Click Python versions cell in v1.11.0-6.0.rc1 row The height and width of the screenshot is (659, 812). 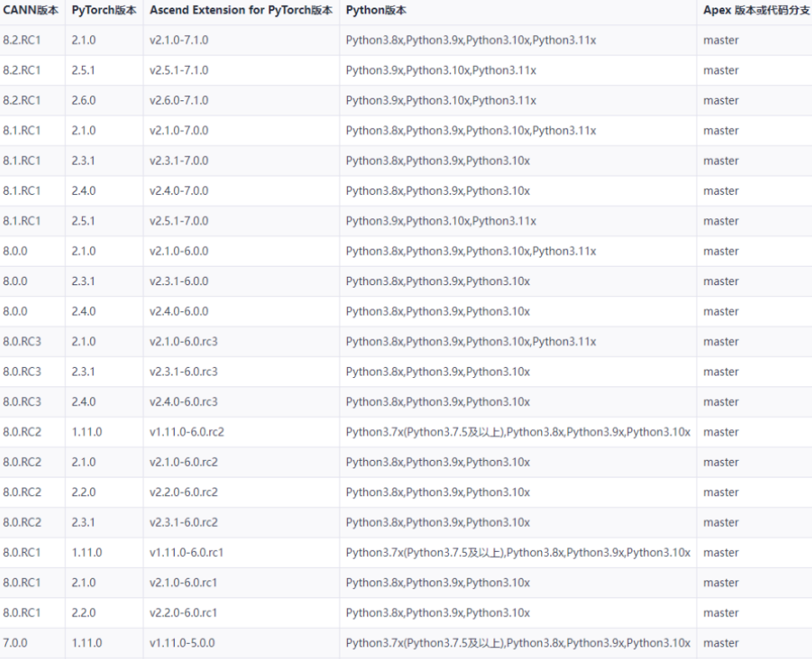(x=518, y=553)
